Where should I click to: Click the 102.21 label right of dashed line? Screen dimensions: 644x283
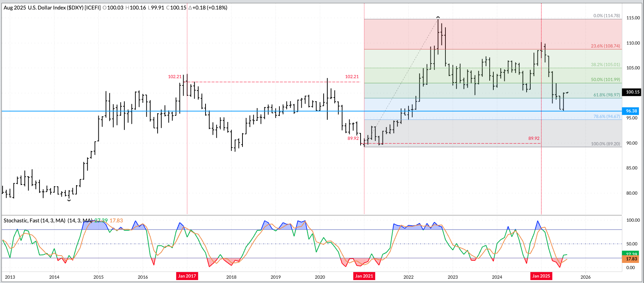point(352,77)
